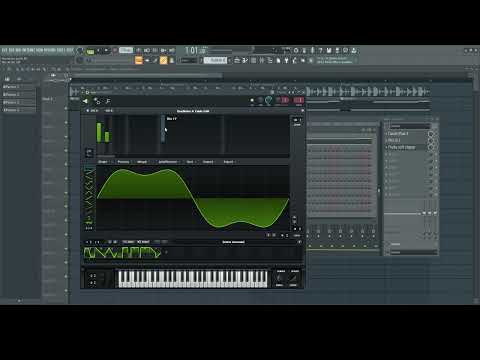Click the icon box left of the harmonic bins
Image resolution: width=480 pixels, height=360 pixels.
click(89, 152)
